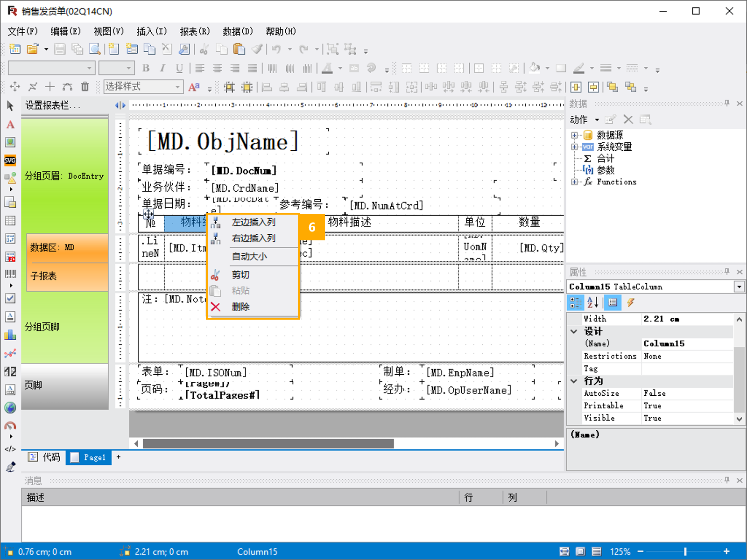Image resolution: width=747 pixels, height=560 pixels.
Task: Select the SVG object tool
Action: (x=10, y=161)
